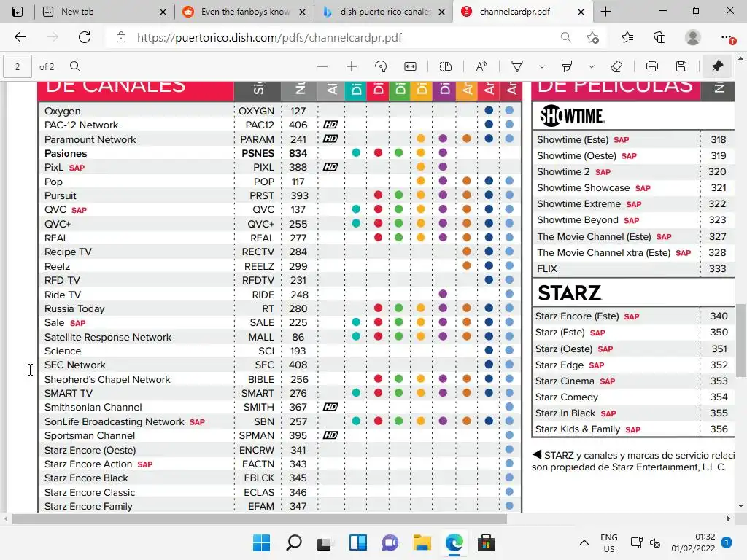Viewport: 747px width, 560px height.
Task: Click HD badge in PAC-12 Network row
Action: 330,125
